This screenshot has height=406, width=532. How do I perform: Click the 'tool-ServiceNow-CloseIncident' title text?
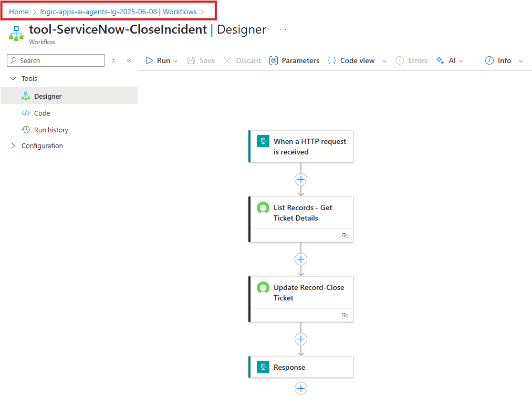pyautogui.click(x=118, y=29)
